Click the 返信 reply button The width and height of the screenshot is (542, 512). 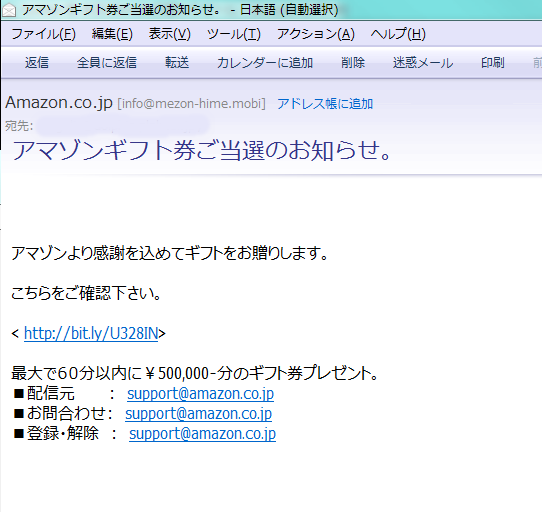coord(37,63)
